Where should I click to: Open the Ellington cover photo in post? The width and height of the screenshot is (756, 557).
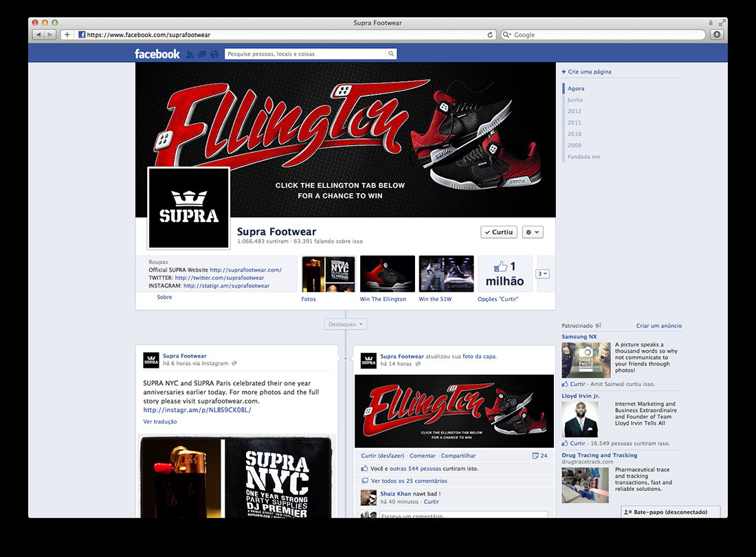pos(454,411)
